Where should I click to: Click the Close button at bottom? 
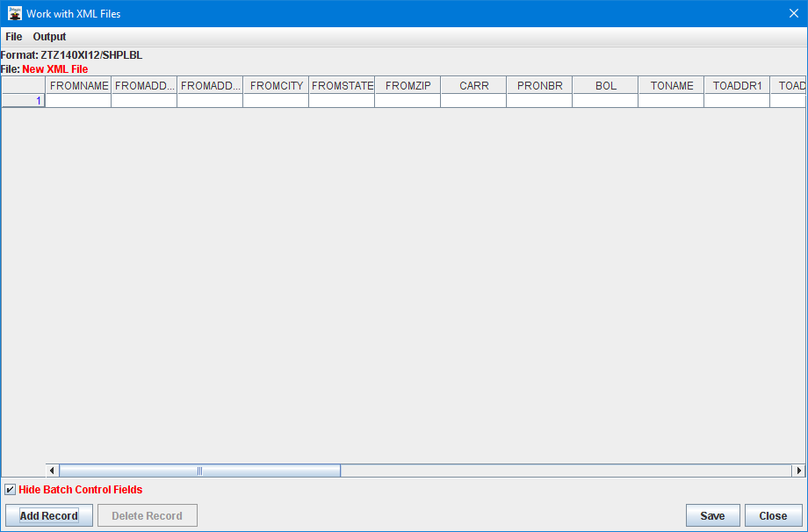(773, 515)
